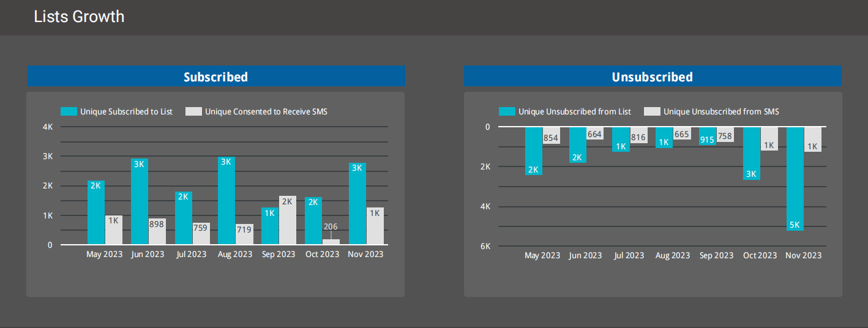This screenshot has height=328, width=868.
Task: Select the Unsubscribed section header
Action: pos(652,76)
